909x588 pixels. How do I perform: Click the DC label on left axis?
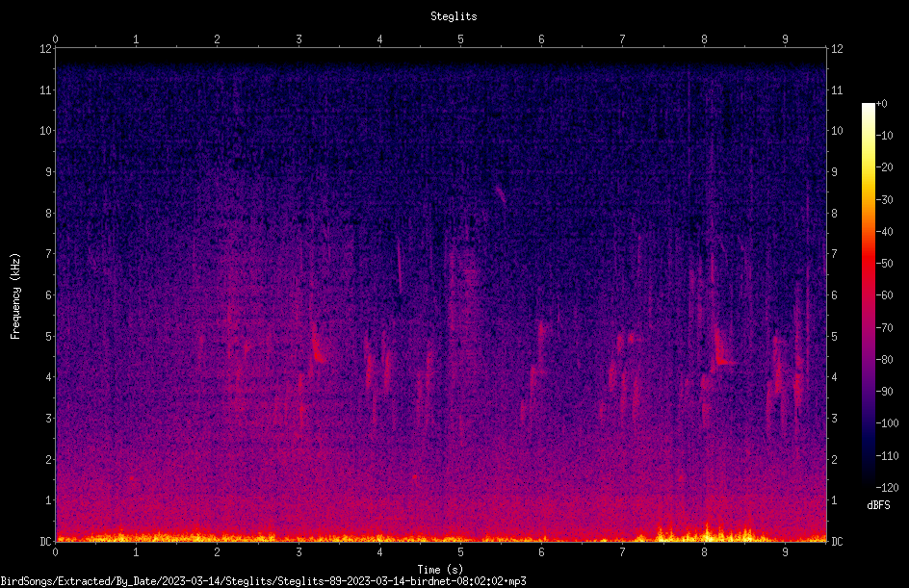coord(45,541)
